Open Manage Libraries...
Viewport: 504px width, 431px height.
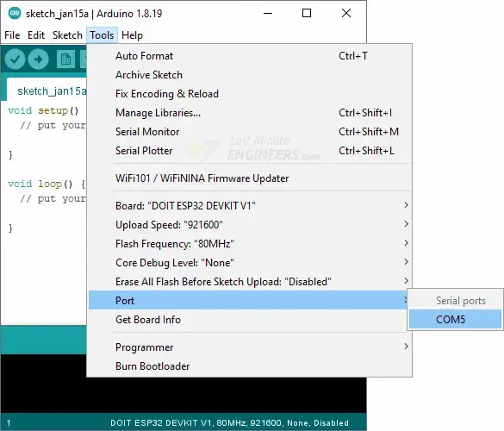coord(250,113)
